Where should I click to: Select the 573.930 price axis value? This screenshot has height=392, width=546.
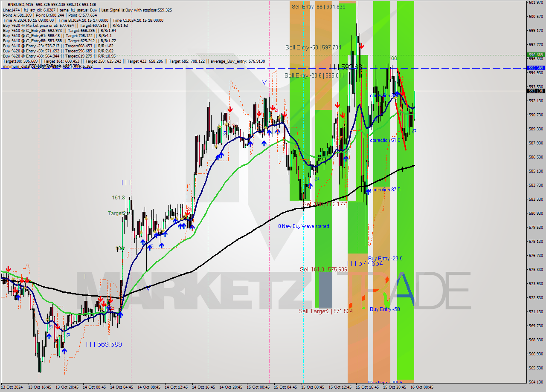pyautogui.click(x=536, y=283)
